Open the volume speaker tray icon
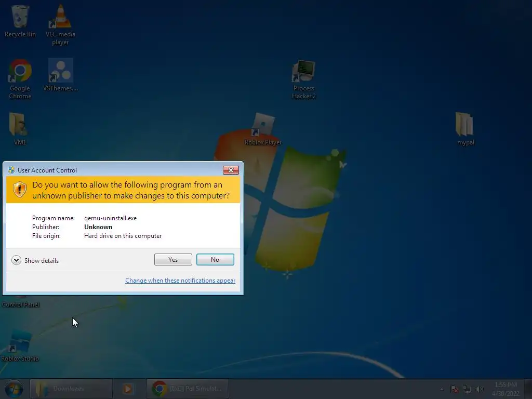The height and width of the screenshot is (399, 532). 480,389
